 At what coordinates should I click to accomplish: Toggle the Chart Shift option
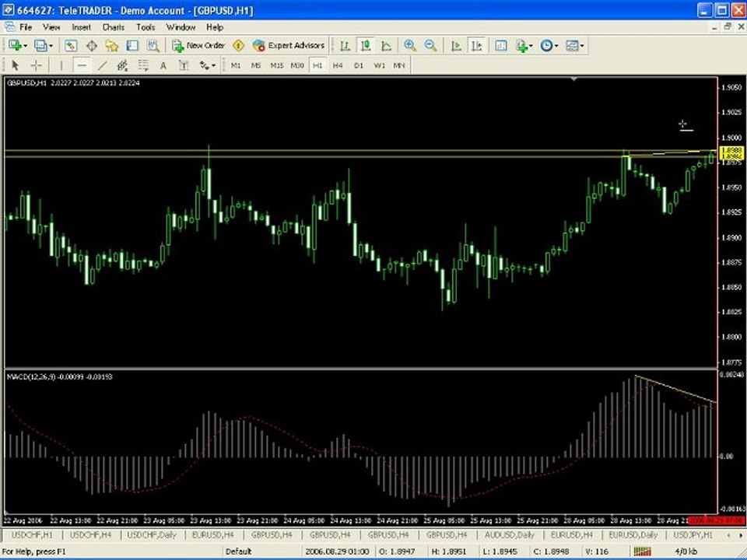click(x=476, y=46)
